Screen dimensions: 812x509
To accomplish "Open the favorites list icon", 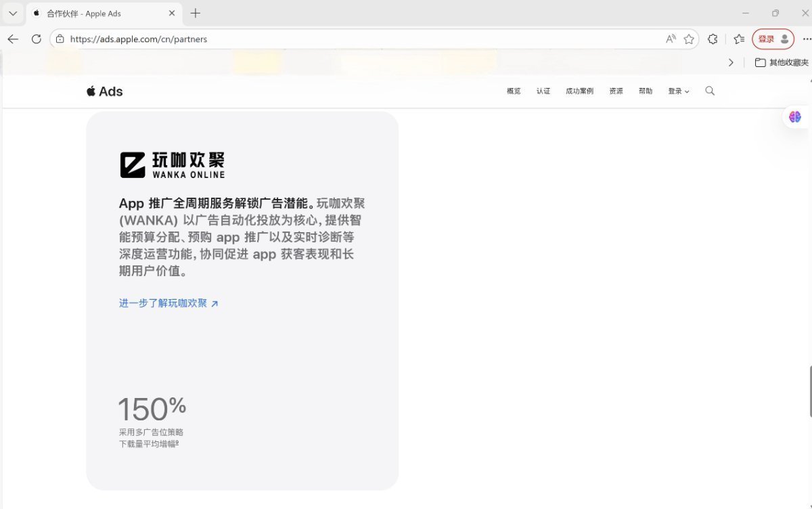I will pyautogui.click(x=739, y=39).
